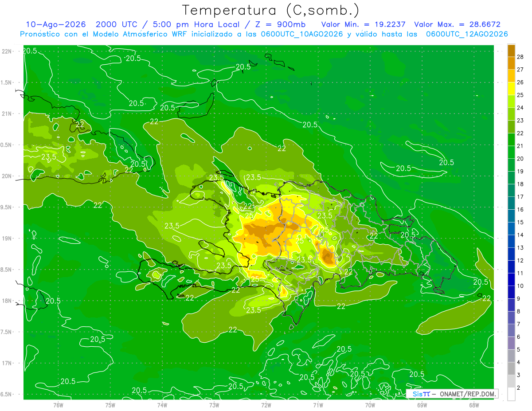Click legend scale value '9'

coord(519,299)
